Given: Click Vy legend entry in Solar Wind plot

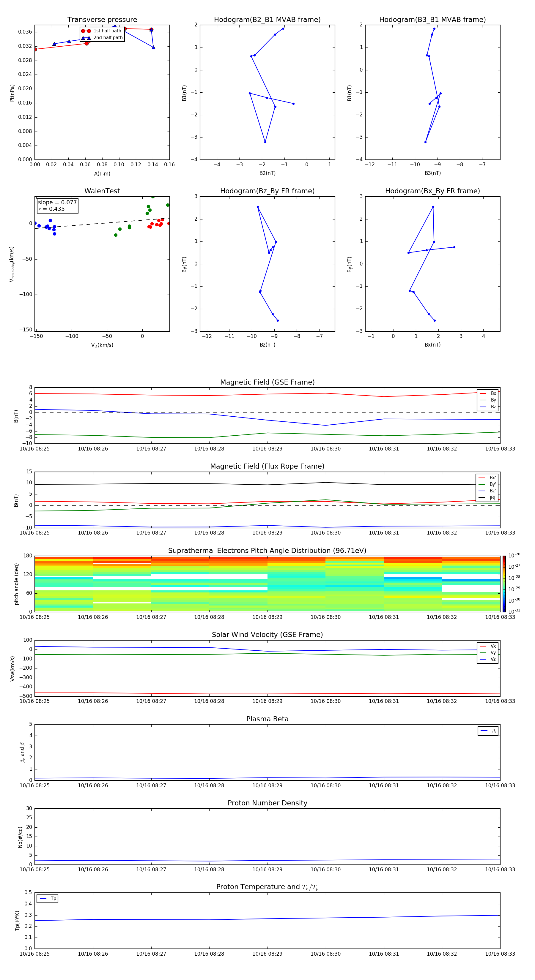Looking at the screenshot, I should pyautogui.click(x=488, y=653).
